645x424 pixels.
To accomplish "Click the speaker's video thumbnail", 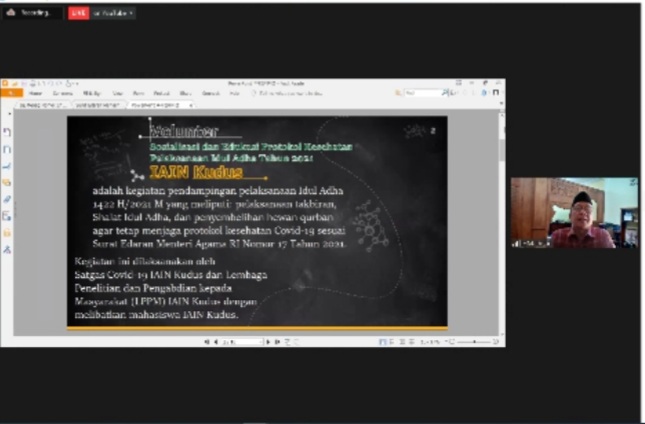I will pyautogui.click(x=574, y=213).
